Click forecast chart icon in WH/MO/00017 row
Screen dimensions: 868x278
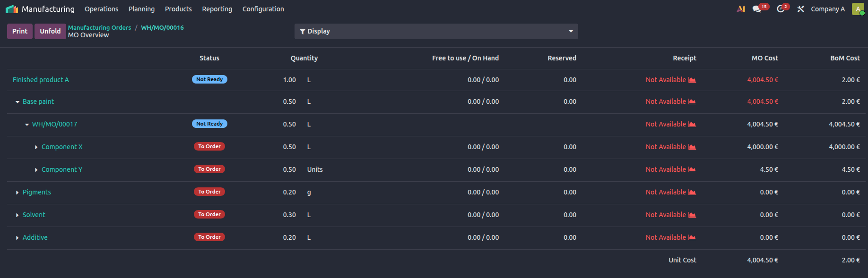tap(692, 124)
